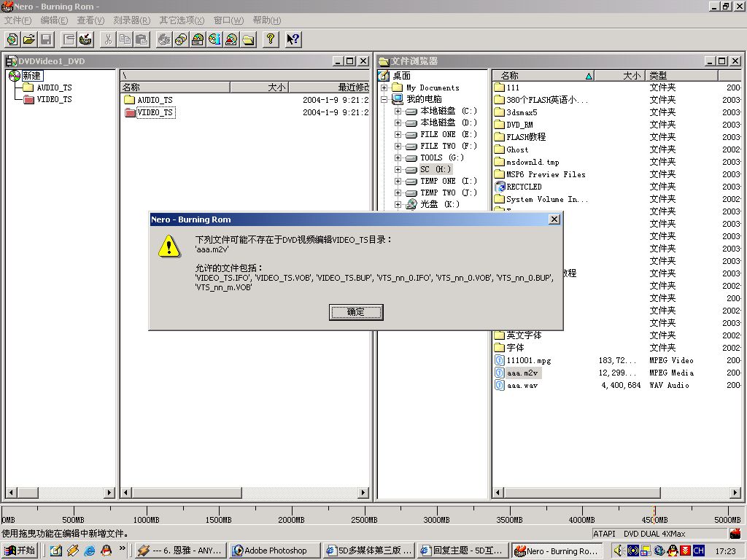
Task: Expand the TEMP ONE (I:) drive node
Action: point(398,181)
